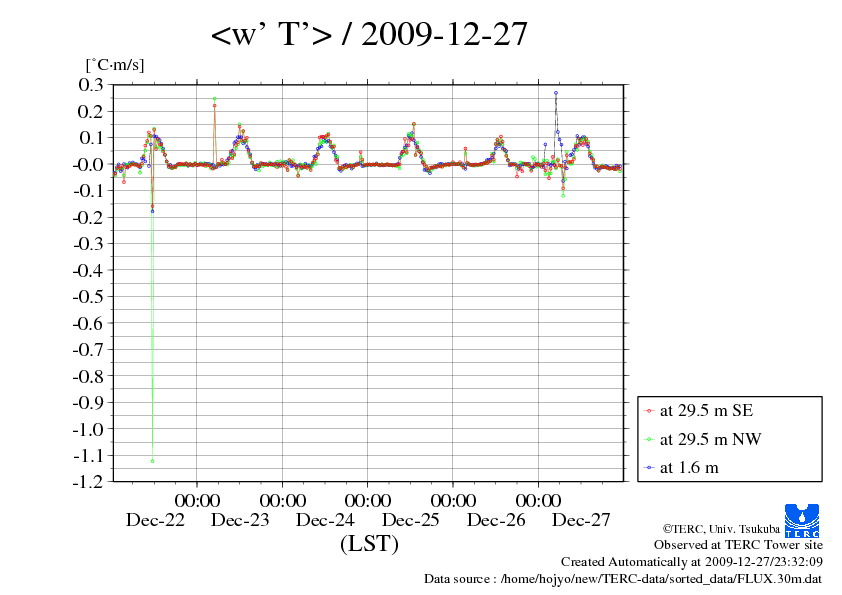
Task: Click the 'Created Automatically at' timestamp line
Action: point(692,562)
